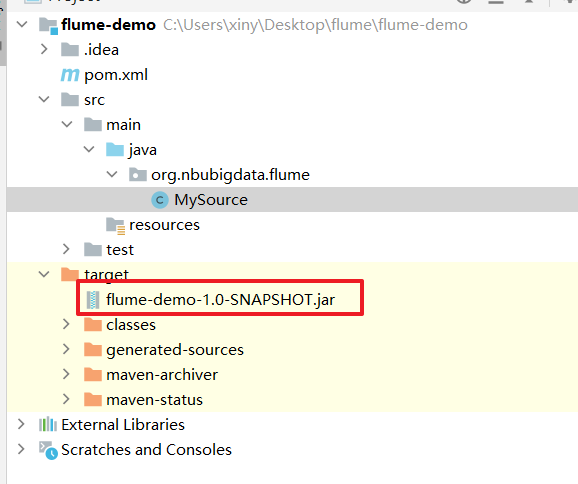Screen dimensions: 578x484
Task: Collapse the flume-demo project root chevron
Action: point(22,25)
